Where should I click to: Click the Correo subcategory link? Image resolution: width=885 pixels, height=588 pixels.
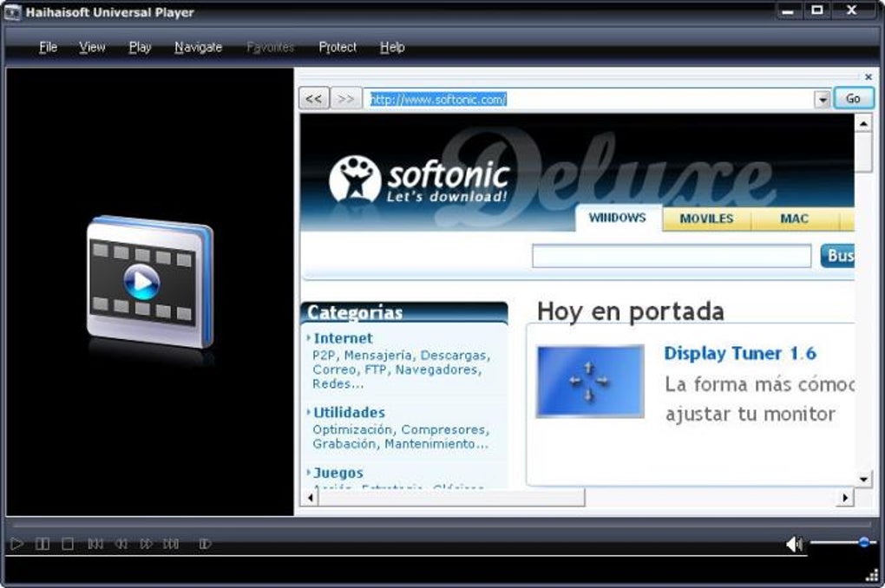(x=334, y=369)
